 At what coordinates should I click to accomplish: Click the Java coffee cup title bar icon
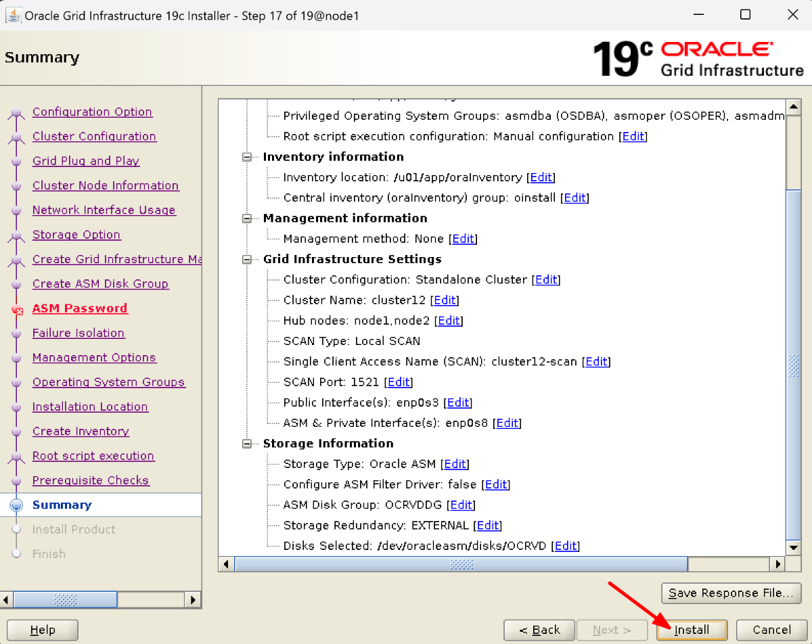tap(14, 14)
